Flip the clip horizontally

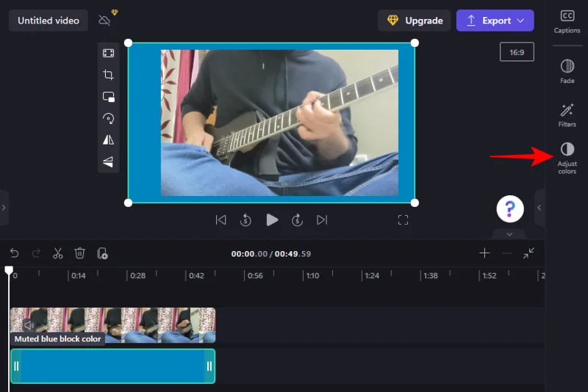pos(108,139)
